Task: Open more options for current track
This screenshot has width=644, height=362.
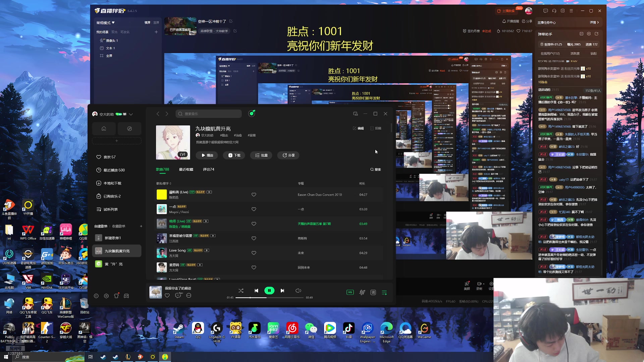Action: (x=189, y=295)
